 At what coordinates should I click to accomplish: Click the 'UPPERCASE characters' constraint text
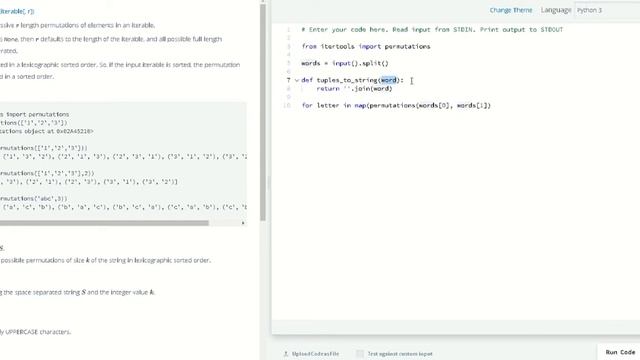38,332
